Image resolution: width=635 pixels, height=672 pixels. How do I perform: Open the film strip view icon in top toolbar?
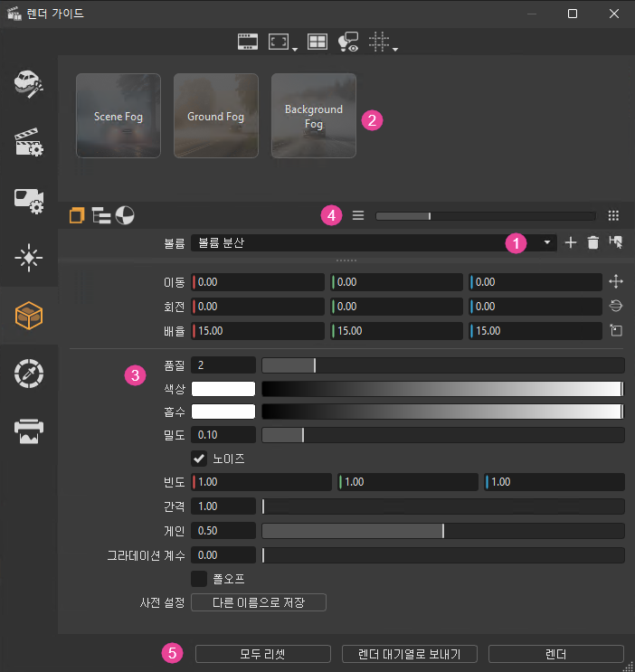[x=248, y=42]
